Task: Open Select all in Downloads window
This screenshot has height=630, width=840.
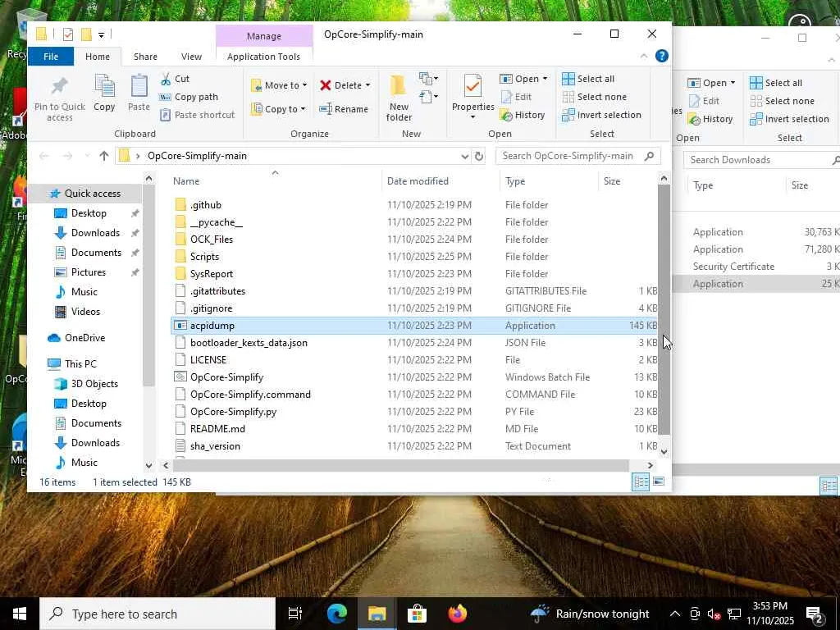Action: pyautogui.click(x=776, y=83)
